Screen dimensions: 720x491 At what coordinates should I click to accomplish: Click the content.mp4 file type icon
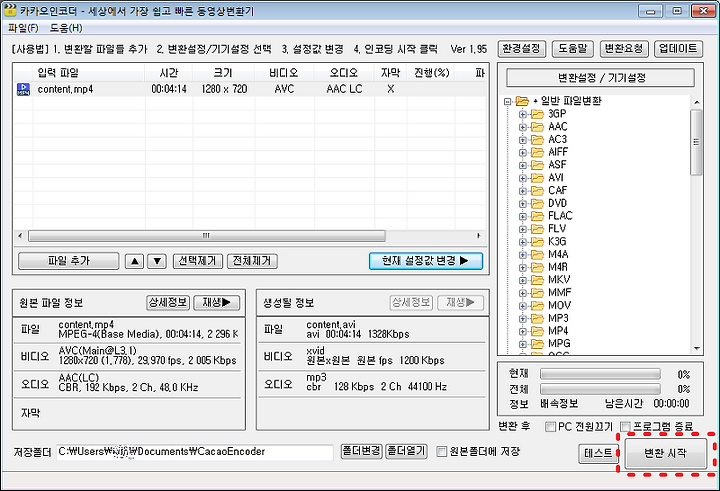coord(23,89)
